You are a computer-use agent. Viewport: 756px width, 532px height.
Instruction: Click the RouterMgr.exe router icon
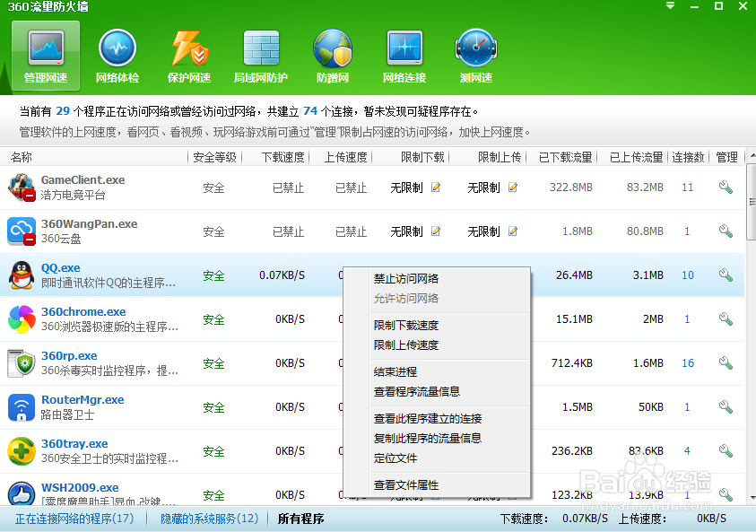22,407
